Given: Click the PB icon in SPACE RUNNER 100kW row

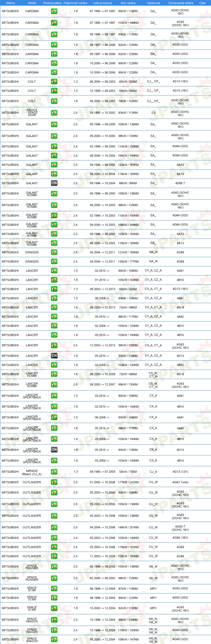Looking at the screenshot, I should [x=54, y=566].
